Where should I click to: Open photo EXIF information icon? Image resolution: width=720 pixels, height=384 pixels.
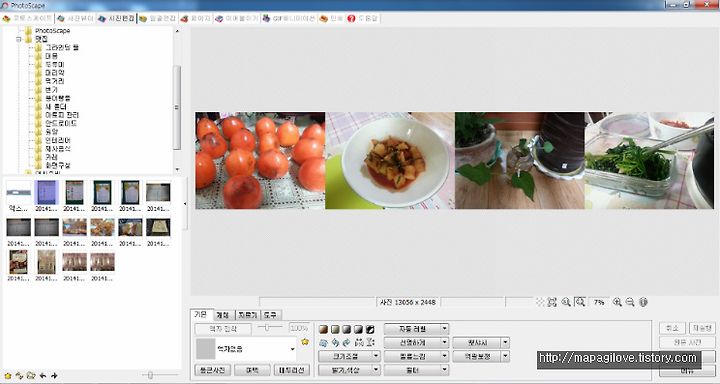coord(643,302)
